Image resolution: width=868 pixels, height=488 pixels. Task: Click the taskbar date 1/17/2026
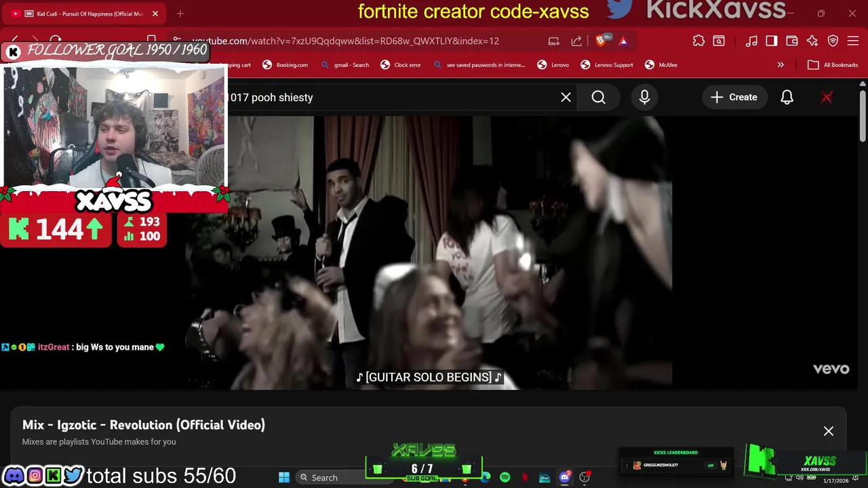pos(835,481)
